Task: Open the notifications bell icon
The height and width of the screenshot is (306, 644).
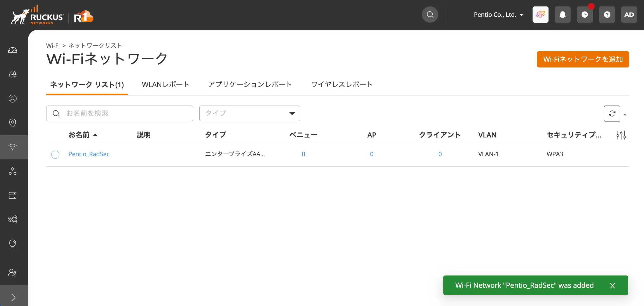Action: (x=563, y=15)
